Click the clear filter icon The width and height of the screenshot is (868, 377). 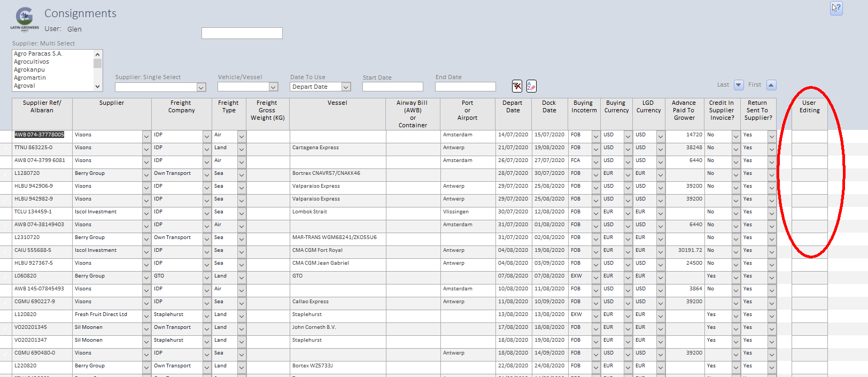coord(517,86)
